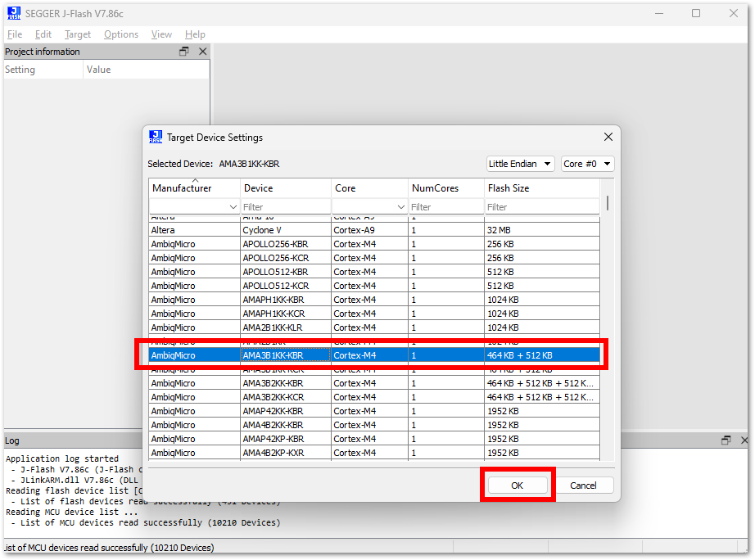Screen dimensions: 755x560
Task: Click the 464 KB + 512 KB highlighted cell
Action: [542, 355]
